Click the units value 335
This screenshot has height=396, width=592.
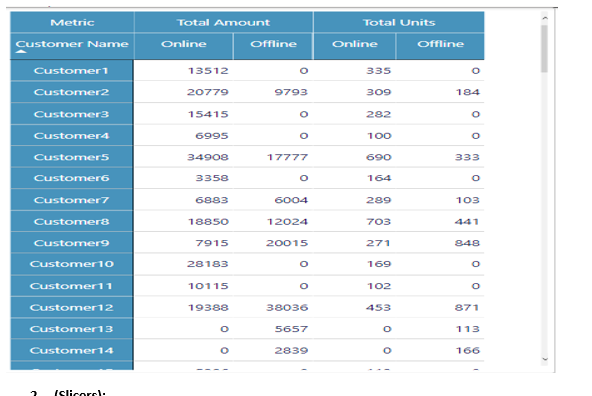(378, 71)
